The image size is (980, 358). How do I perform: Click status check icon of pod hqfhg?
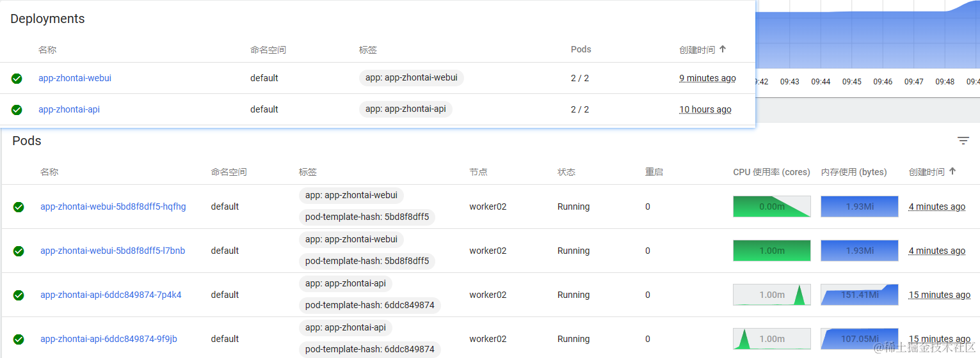[x=19, y=207]
